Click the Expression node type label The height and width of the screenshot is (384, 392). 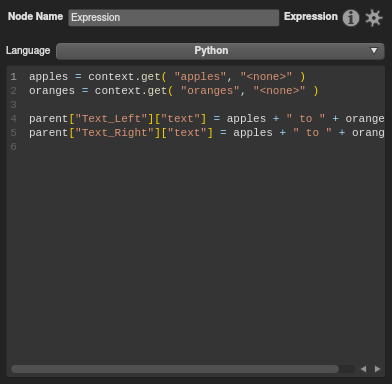(311, 16)
